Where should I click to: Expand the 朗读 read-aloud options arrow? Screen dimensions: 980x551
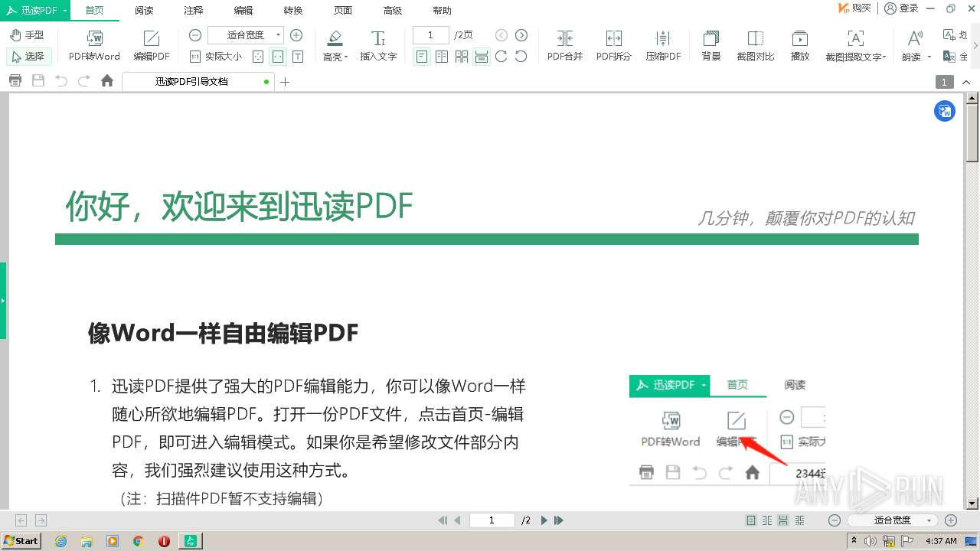929,57
